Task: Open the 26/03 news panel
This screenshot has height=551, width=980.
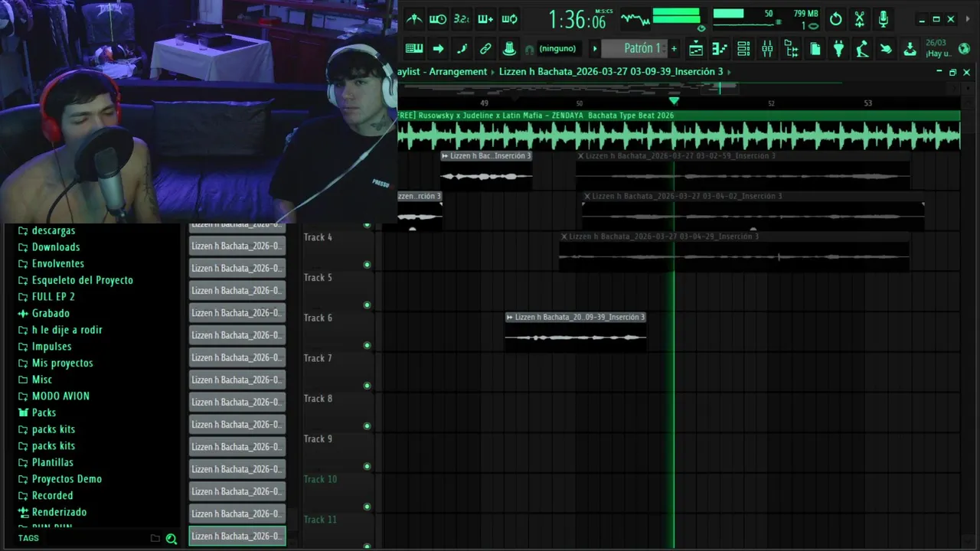Action: (938, 48)
